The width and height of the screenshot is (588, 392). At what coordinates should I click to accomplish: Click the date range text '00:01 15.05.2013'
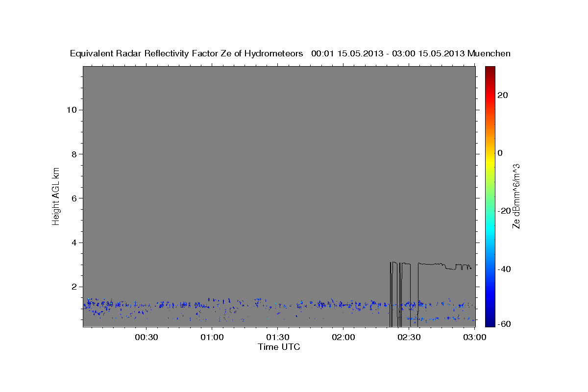346,54
